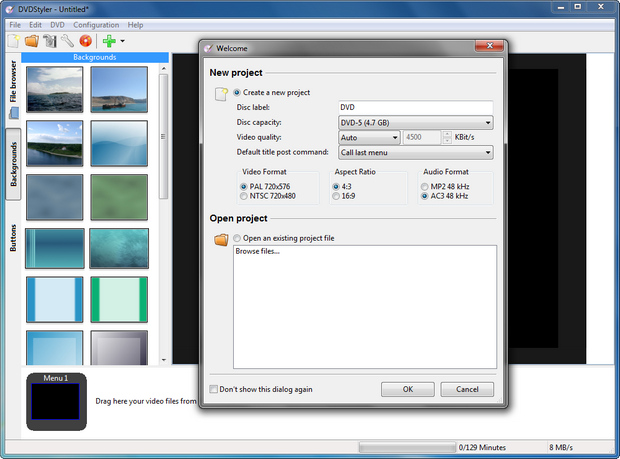Click backgrounds scrollbar down arrow
Viewport: 620px width, 459px height.
(164, 360)
